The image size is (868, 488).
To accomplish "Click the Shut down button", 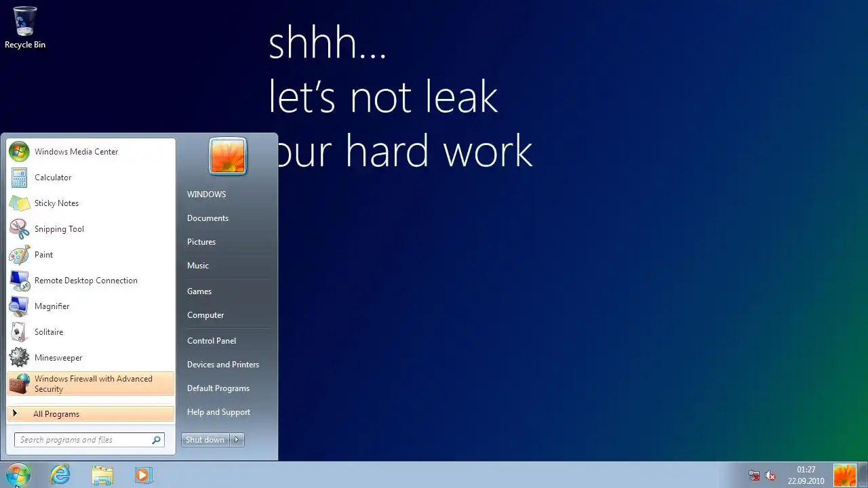I will tap(205, 440).
